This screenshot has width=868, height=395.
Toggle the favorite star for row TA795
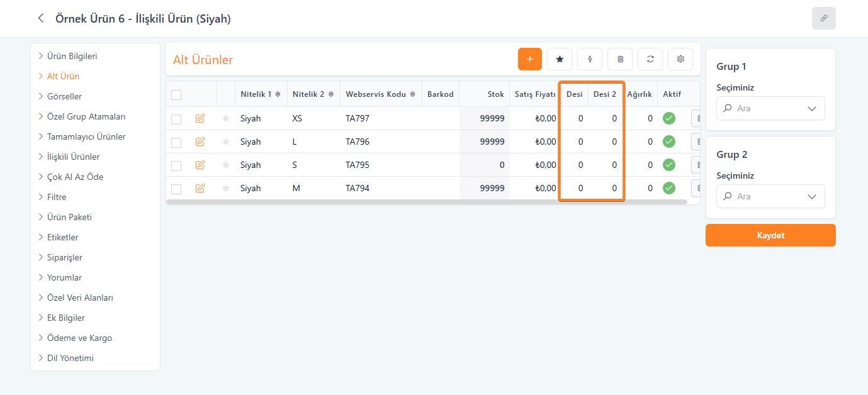tap(226, 165)
